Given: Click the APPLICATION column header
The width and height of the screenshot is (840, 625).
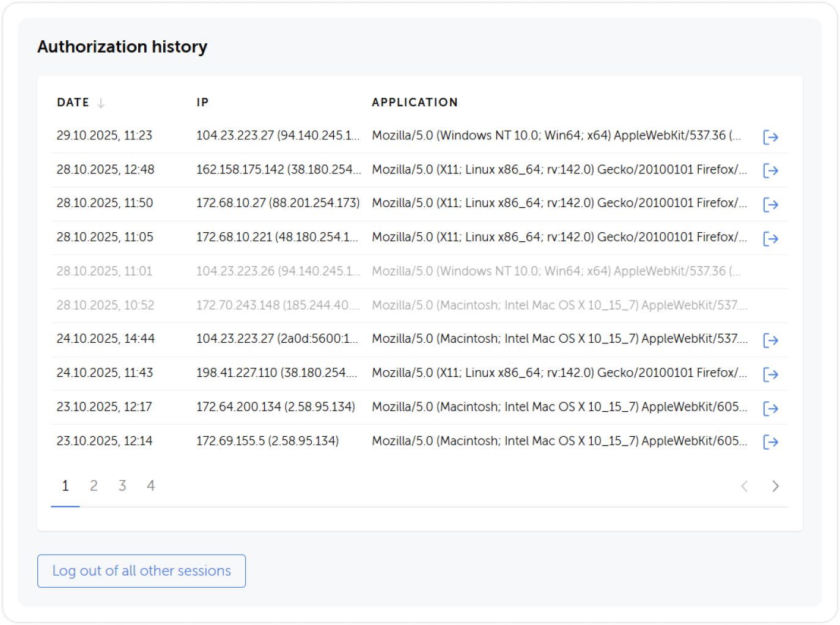Looking at the screenshot, I should (414, 102).
